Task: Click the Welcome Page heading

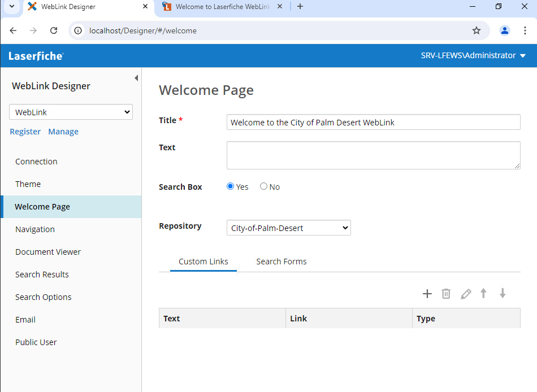Action: [206, 90]
